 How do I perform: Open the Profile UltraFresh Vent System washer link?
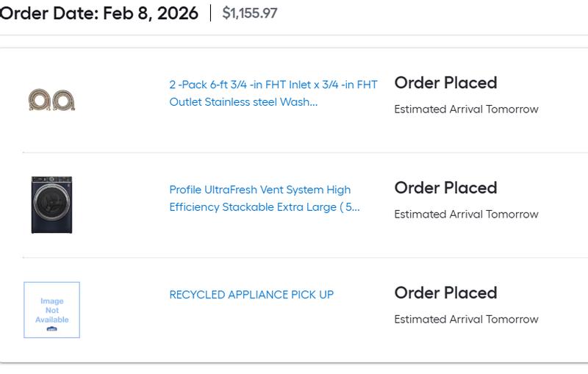pos(264,198)
